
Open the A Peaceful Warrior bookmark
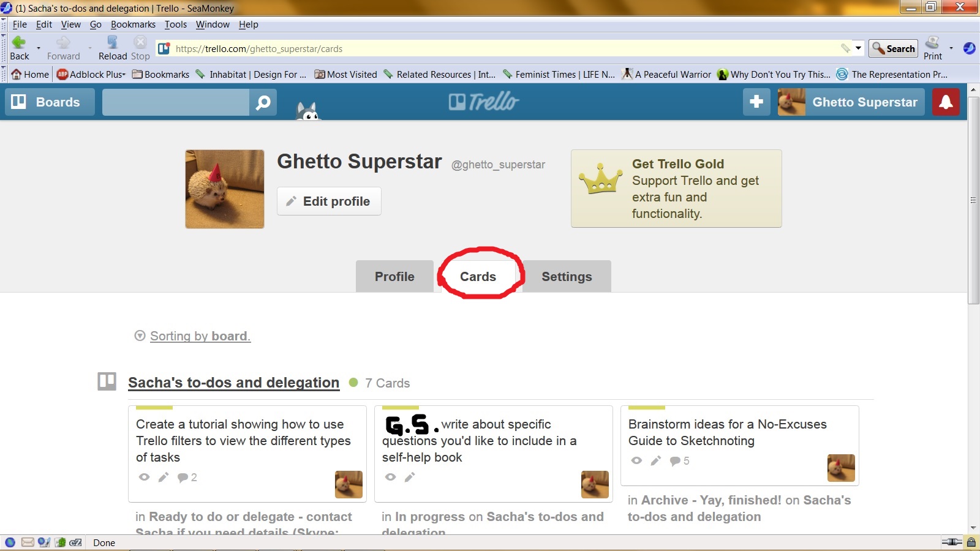click(666, 74)
